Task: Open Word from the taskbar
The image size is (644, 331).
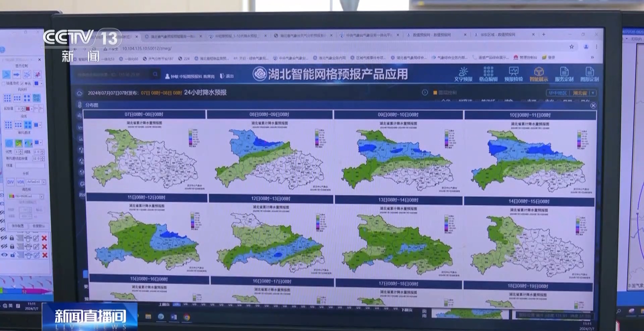Action: click(174, 317)
